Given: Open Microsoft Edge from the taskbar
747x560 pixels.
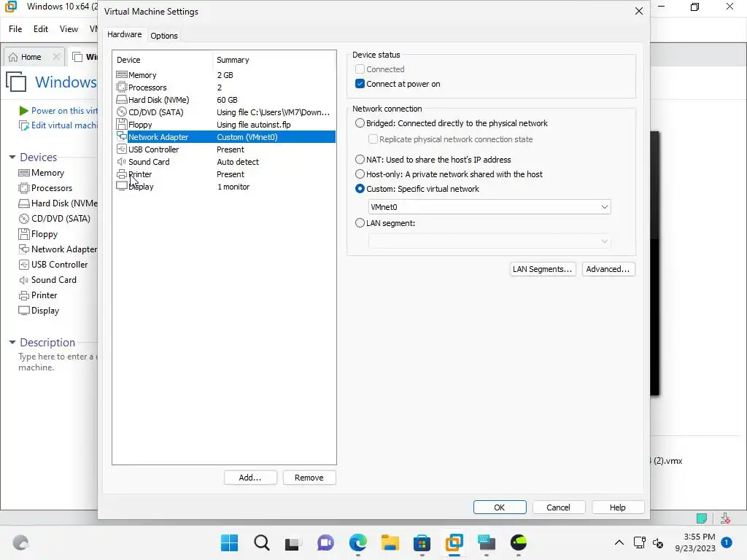Looking at the screenshot, I should 357,542.
